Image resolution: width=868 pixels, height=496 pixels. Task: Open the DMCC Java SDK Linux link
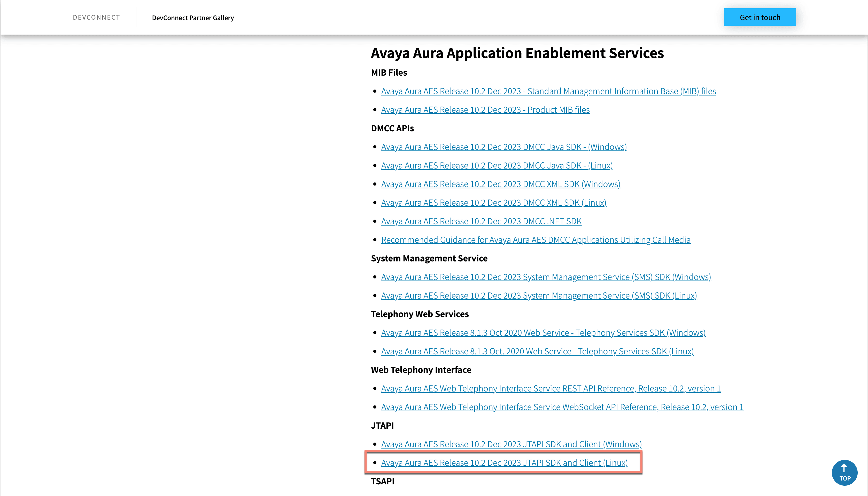click(x=497, y=166)
